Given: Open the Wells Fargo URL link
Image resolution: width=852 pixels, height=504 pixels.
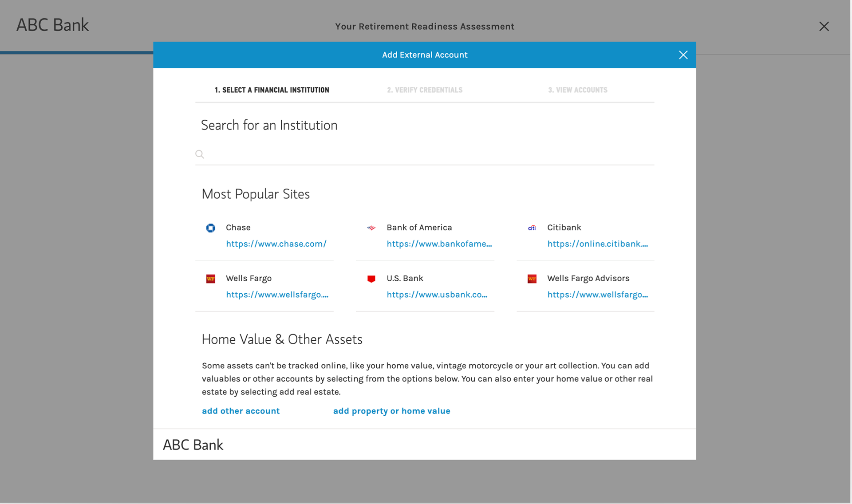Looking at the screenshot, I should coord(277,295).
